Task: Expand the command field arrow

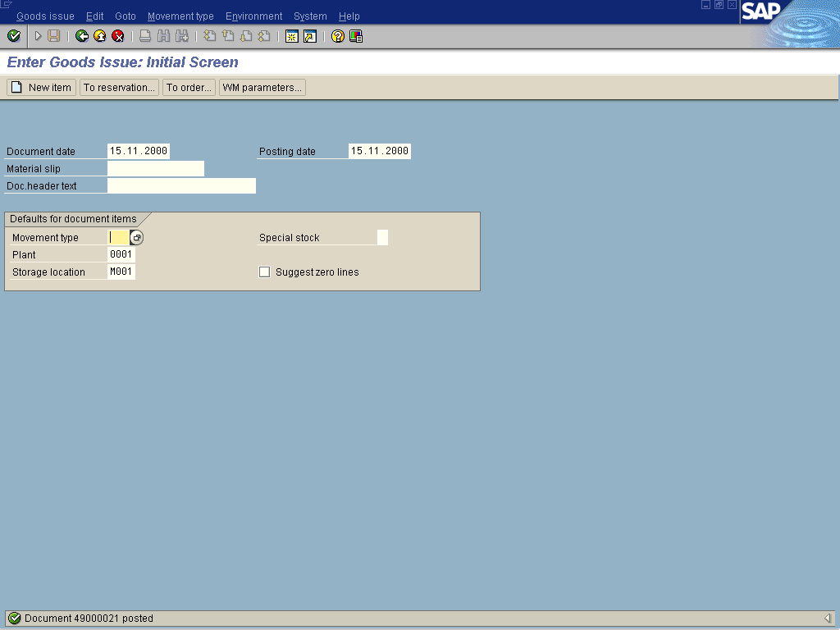Action: (x=38, y=36)
